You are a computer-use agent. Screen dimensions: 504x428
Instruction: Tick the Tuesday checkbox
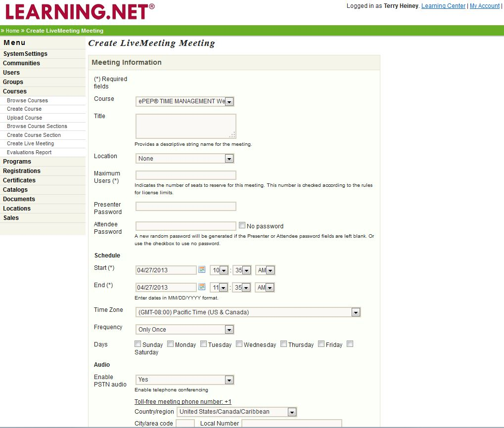pyautogui.click(x=203, y=344)
